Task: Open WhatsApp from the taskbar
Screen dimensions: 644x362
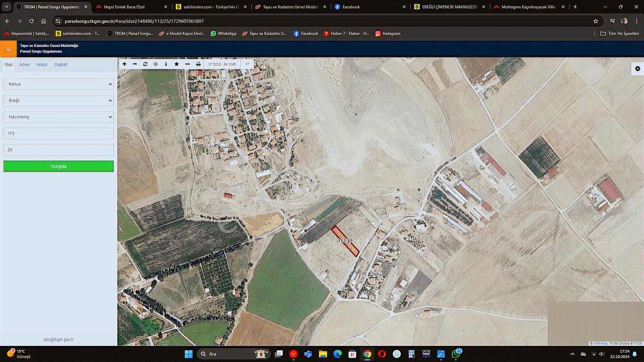Action: click(456, 354)
